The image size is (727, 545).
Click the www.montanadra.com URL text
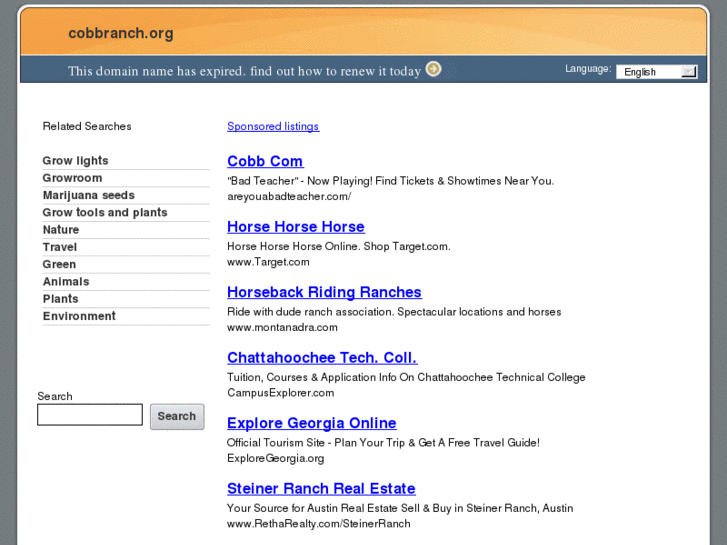coord(282,327)
